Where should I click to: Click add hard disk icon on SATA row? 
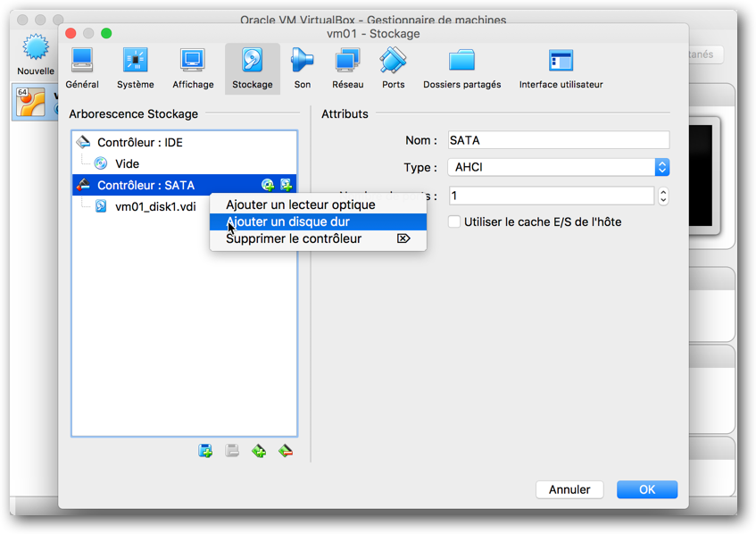point(286,185)
